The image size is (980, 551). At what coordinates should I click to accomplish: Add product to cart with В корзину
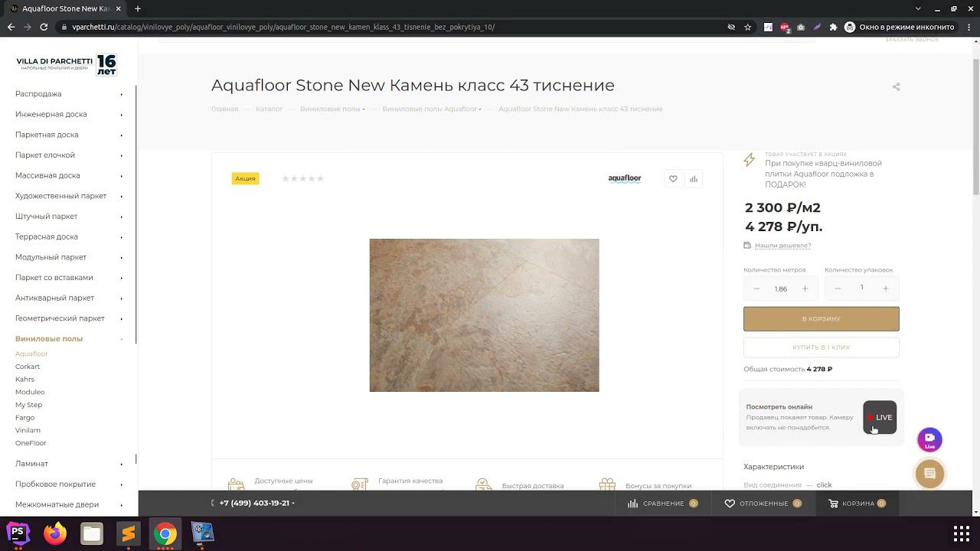click(x=821, y=319)
